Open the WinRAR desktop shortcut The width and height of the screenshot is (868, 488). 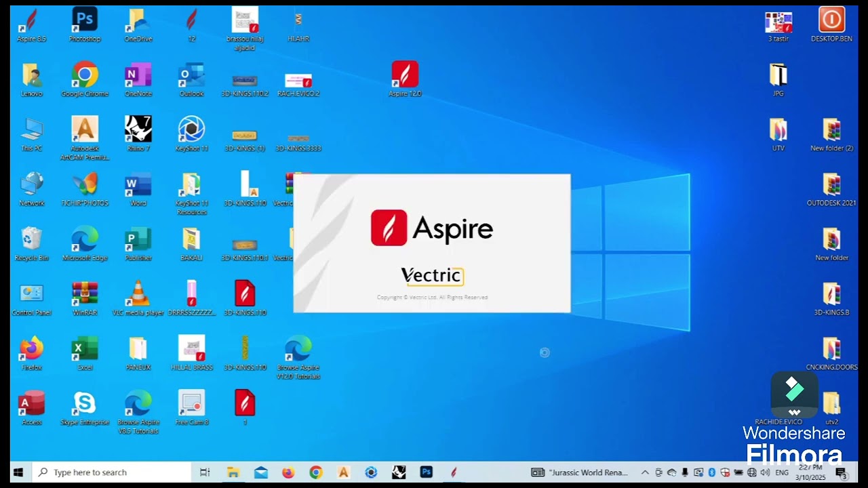coord(85,300)
